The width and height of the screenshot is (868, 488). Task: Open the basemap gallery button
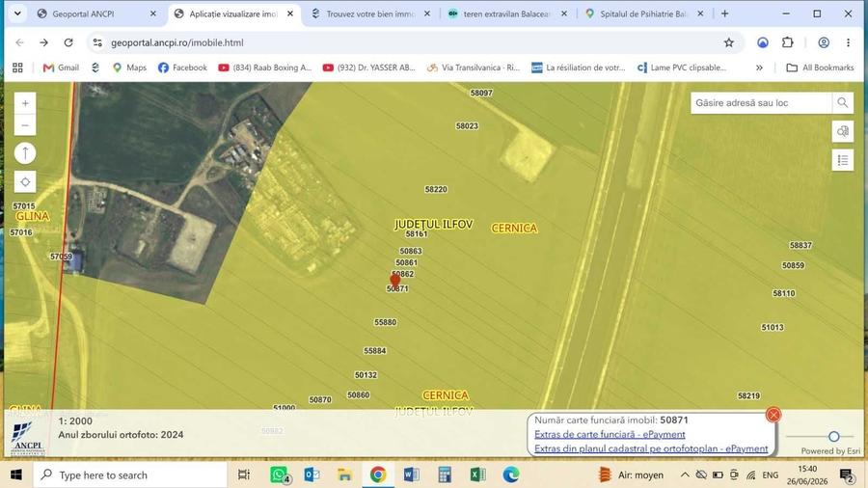[843, 132]
